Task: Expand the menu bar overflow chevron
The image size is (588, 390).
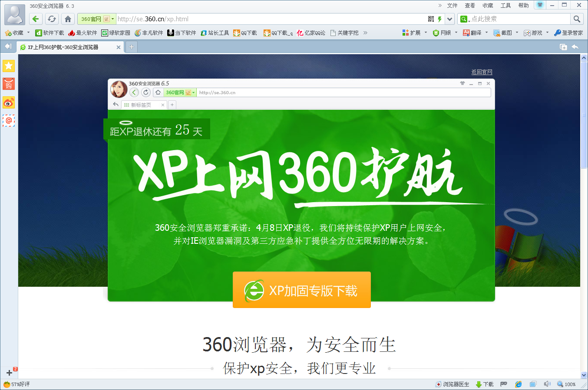Action: click(x=440, y=6)
